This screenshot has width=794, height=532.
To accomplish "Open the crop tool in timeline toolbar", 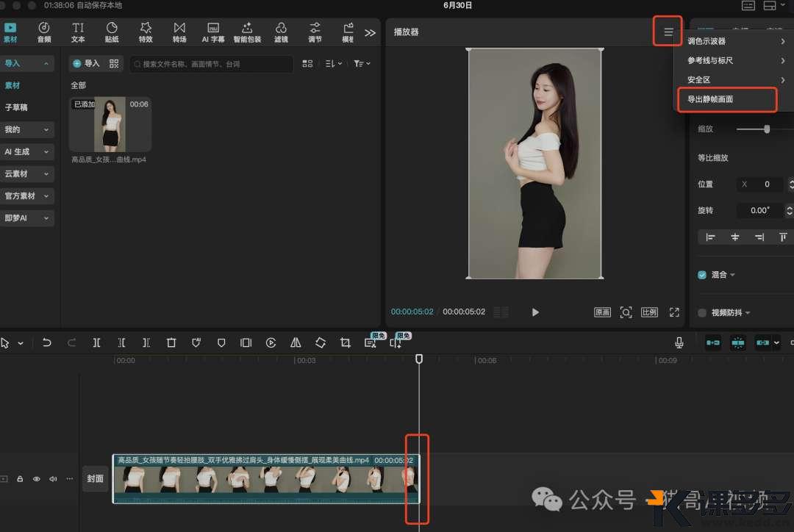I will (x=346, y=342).
